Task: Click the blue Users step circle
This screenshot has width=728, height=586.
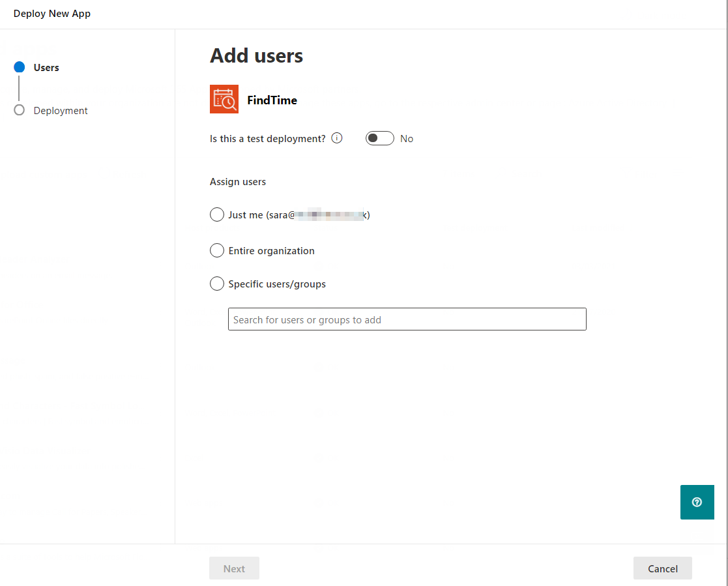Action: 20,67
